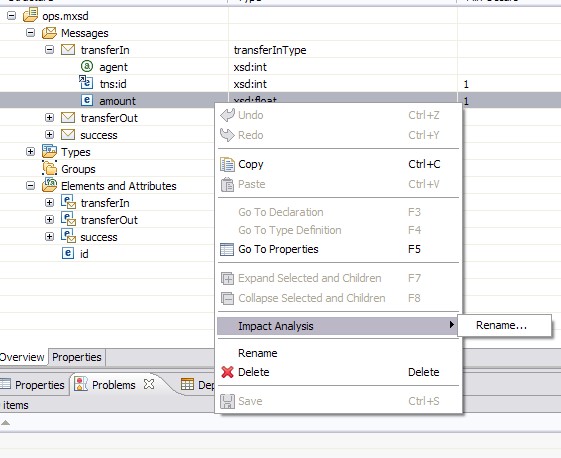Screen dimensions: 561x458
Task: Open the Impact Analysis submenu
Action: 337,326
